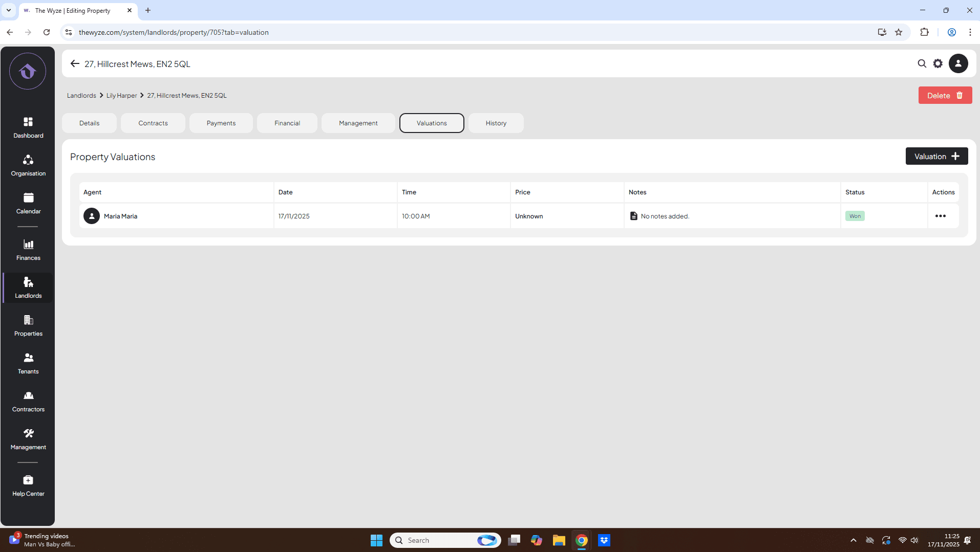Switch to the Contracts tab

pyautogui.click(x=153, y=123)
